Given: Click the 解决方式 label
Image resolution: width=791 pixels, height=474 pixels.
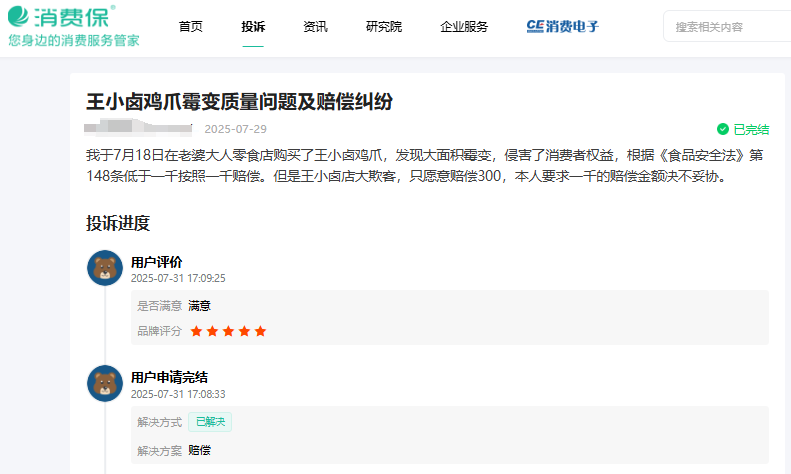Looking at the screenshot, I should (x=159, y=422).
